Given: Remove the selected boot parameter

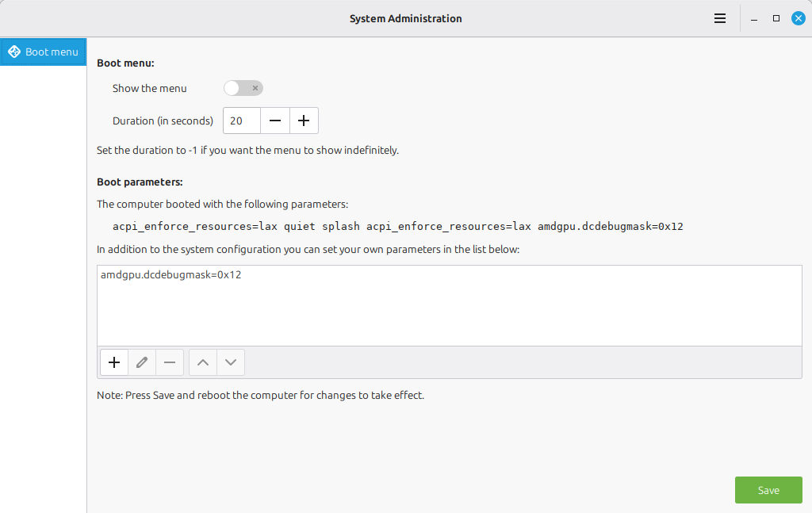Looking at the screenshot, I should click(170, 362).
